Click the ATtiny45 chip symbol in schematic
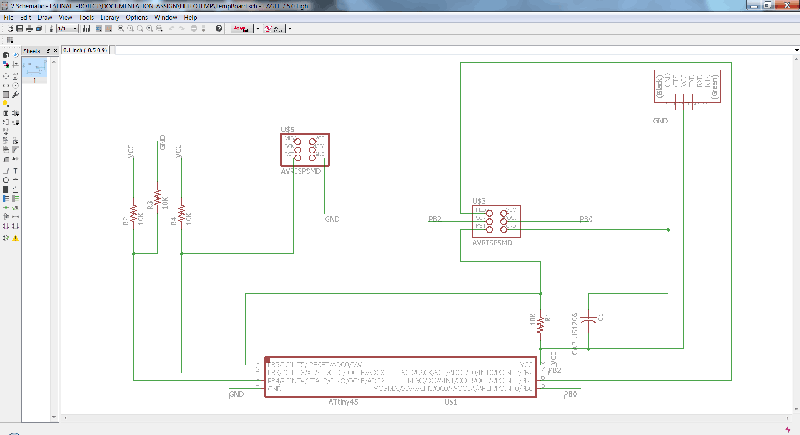This screenshot has height=435, width=800. [x=401, y=377]
